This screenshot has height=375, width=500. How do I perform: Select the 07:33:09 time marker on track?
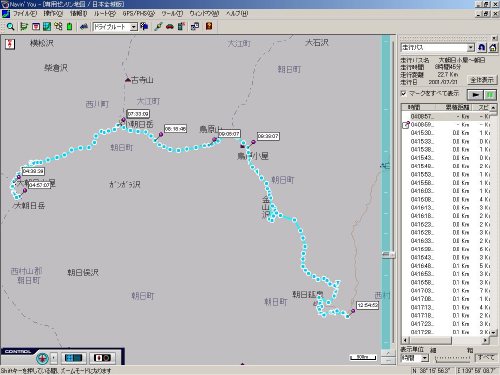138,114
